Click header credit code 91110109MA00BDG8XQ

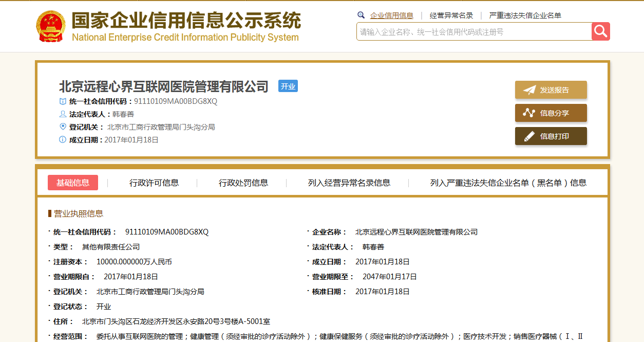click(176, 101)
